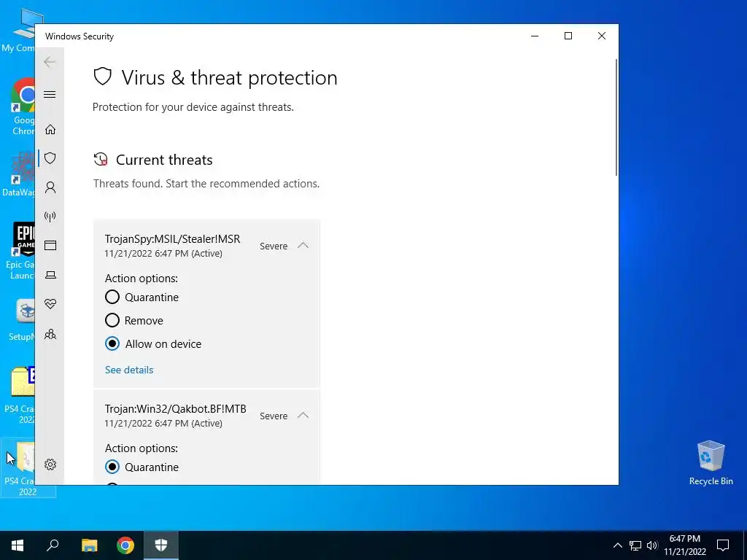Open the volume tray icon
747x560 pixels.
pyautogui.click(x=651, y=545)
